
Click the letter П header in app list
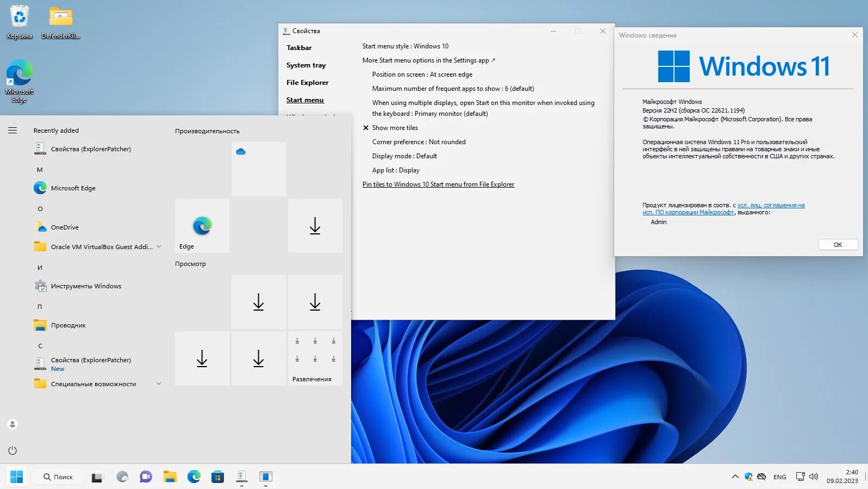40,307
